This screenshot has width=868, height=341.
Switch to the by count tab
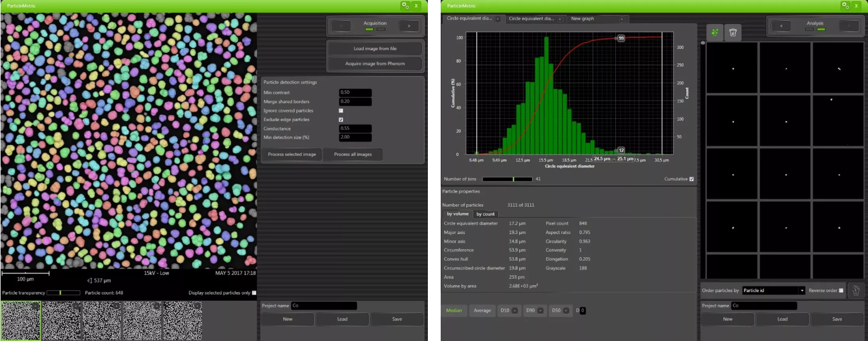(x=485, y=214)
